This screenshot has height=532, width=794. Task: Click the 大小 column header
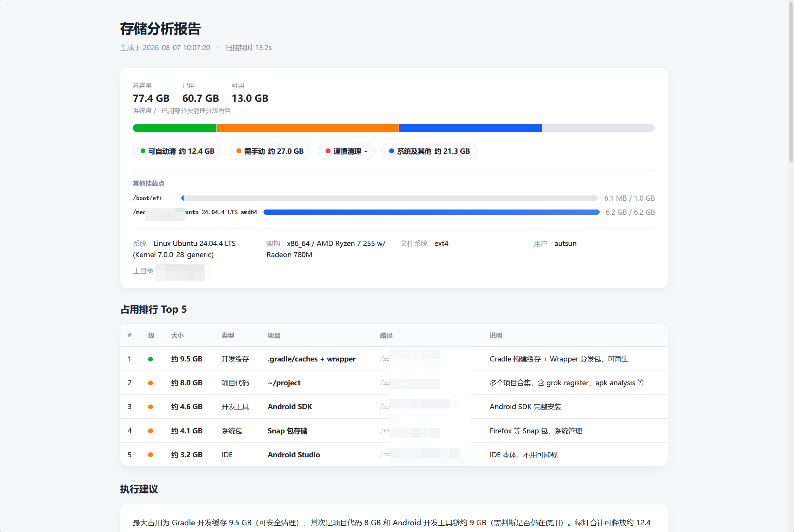[x=178, y=335]
